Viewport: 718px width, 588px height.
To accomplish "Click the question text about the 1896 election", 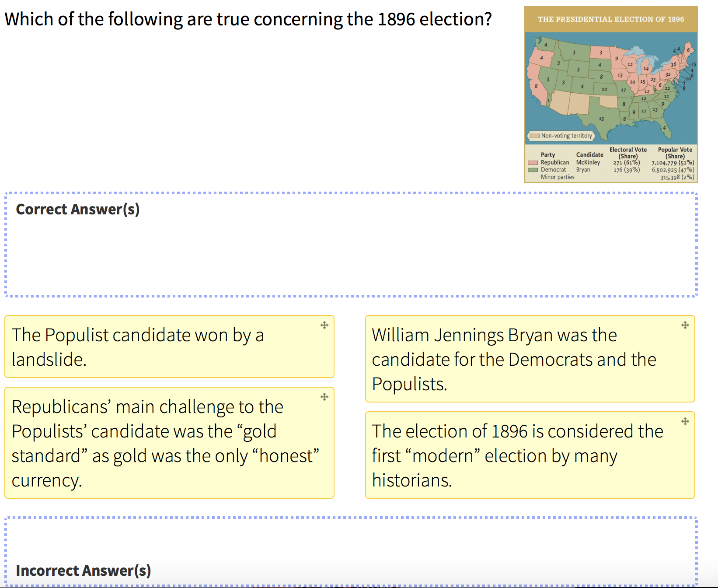I will click(248, 19).
